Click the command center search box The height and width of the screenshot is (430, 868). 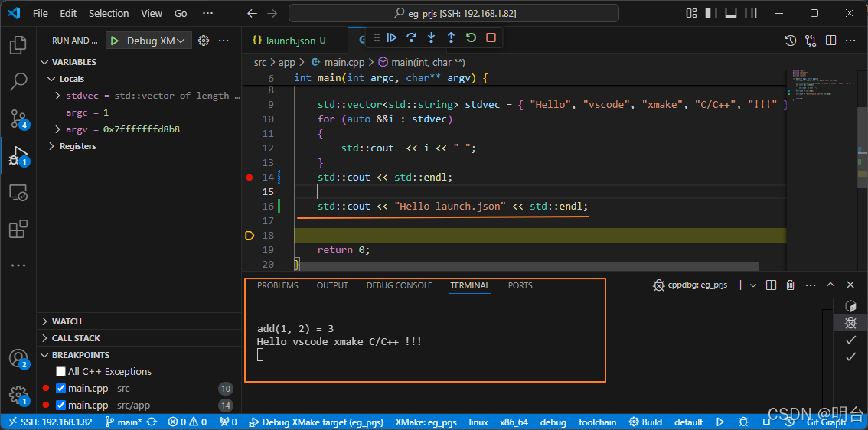point(453,13)
